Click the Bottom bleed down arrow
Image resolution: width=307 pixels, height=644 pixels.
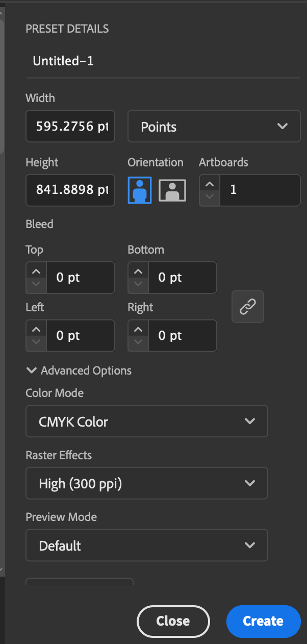coord(138,284)
